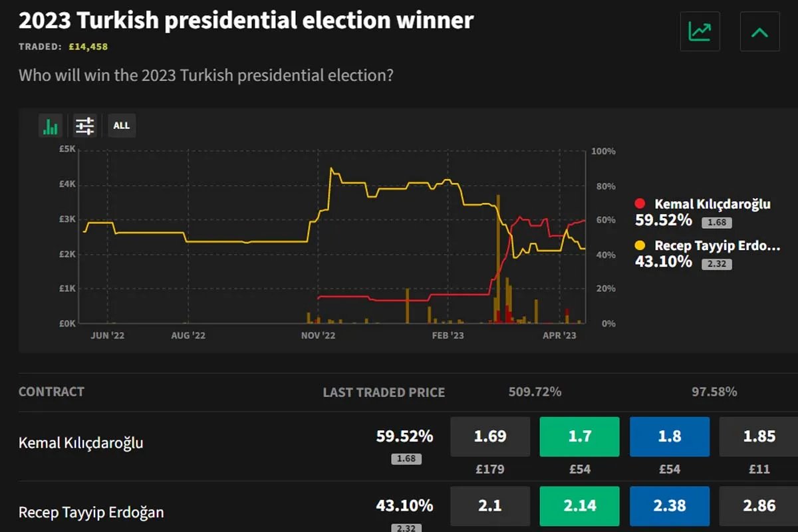Click the line chart icon button
The width and height of the screenshot is (798, 532).
[x=700, y=31]
